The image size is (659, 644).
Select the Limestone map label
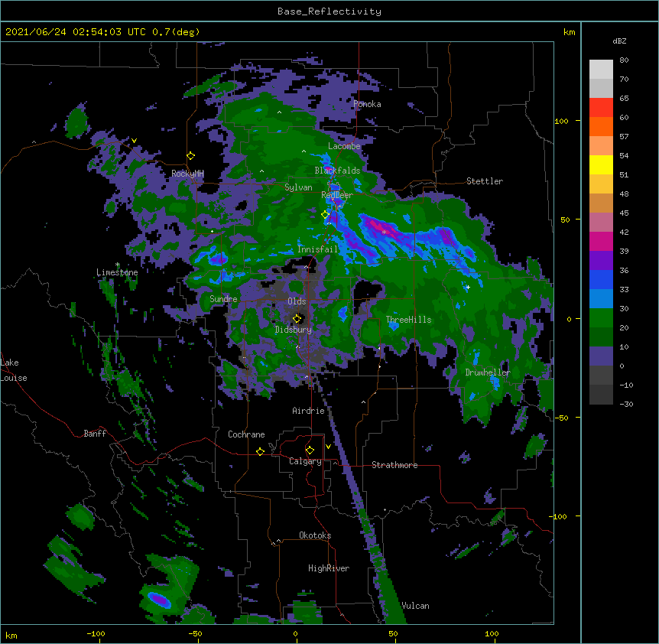117,272
